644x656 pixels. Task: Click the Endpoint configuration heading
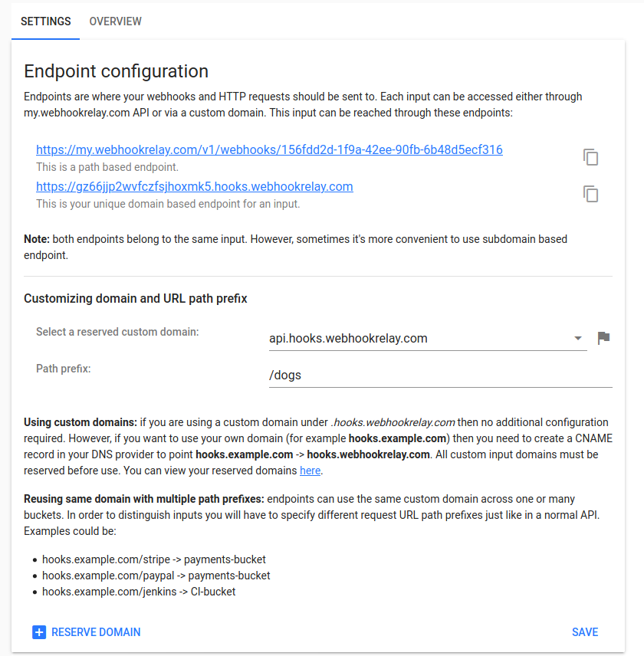pos(116,71)
